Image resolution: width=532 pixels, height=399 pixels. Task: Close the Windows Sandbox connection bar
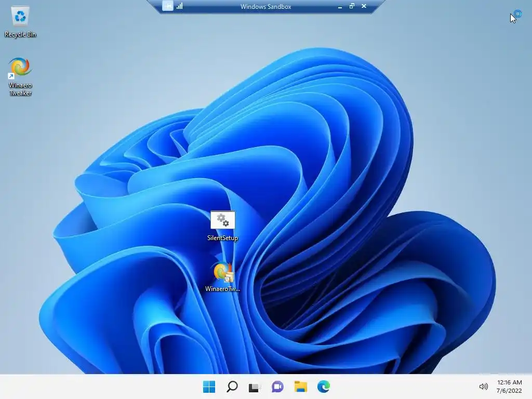[x=364, y=6]
